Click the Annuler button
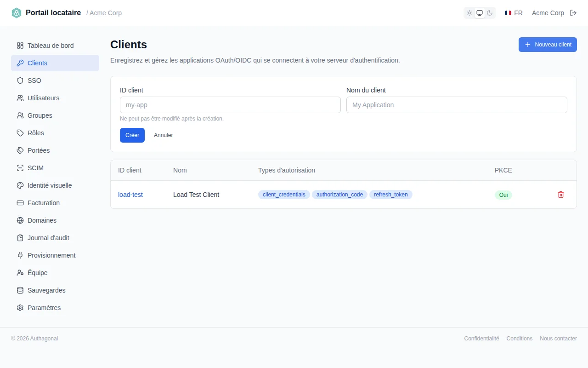This screenshot has height=368, width=588. tap(164, 135)
